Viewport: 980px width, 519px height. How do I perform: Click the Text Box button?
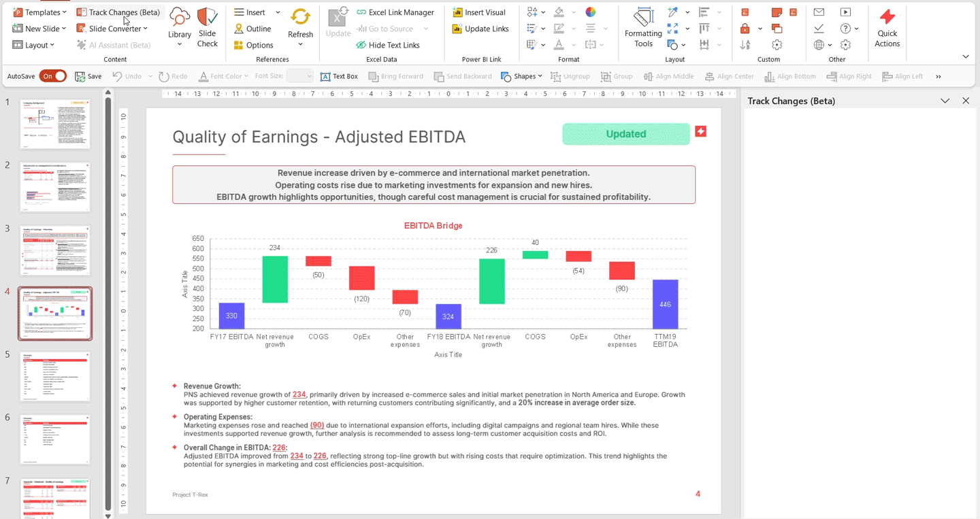point(339,76)
